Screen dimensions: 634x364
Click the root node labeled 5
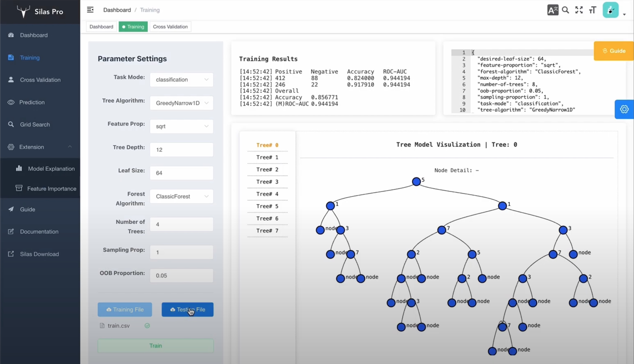click(416, 182)
